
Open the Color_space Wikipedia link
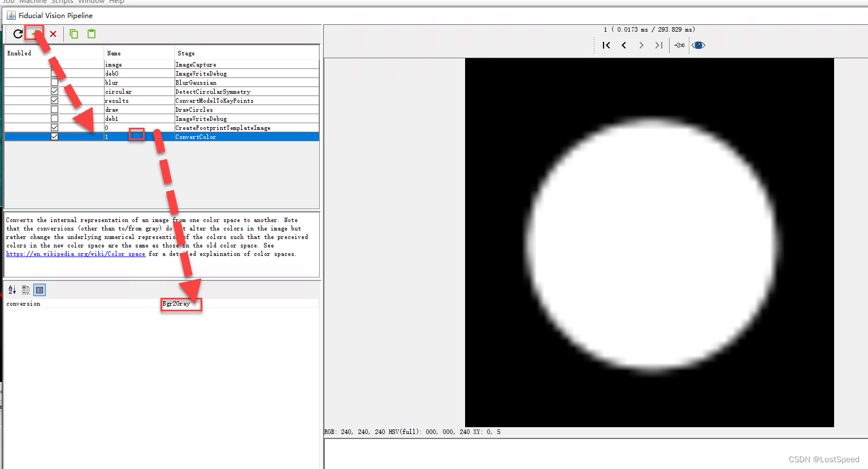click(x=76, y=254)
